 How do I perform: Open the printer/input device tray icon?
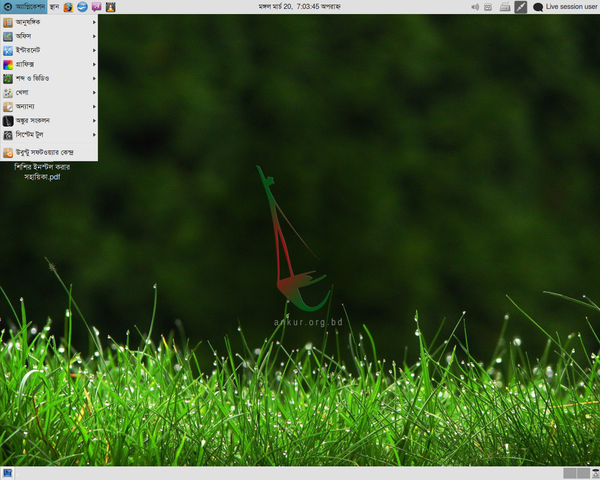point(505,7)
